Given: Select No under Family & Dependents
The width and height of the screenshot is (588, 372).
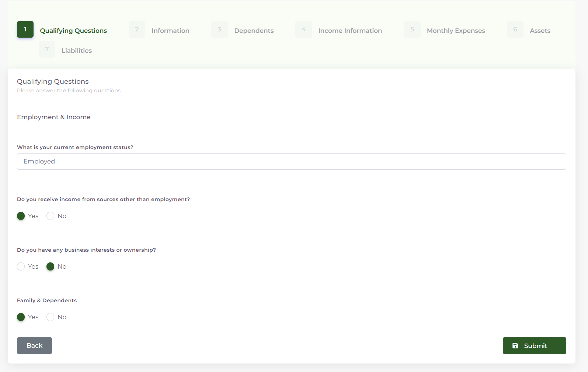Looking at the screenshot, I should tap(51, 317).
